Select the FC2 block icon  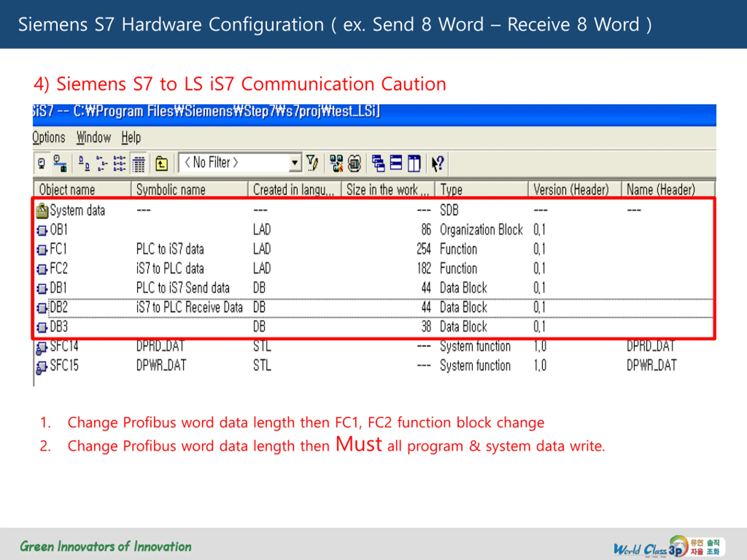click(42, 269)
